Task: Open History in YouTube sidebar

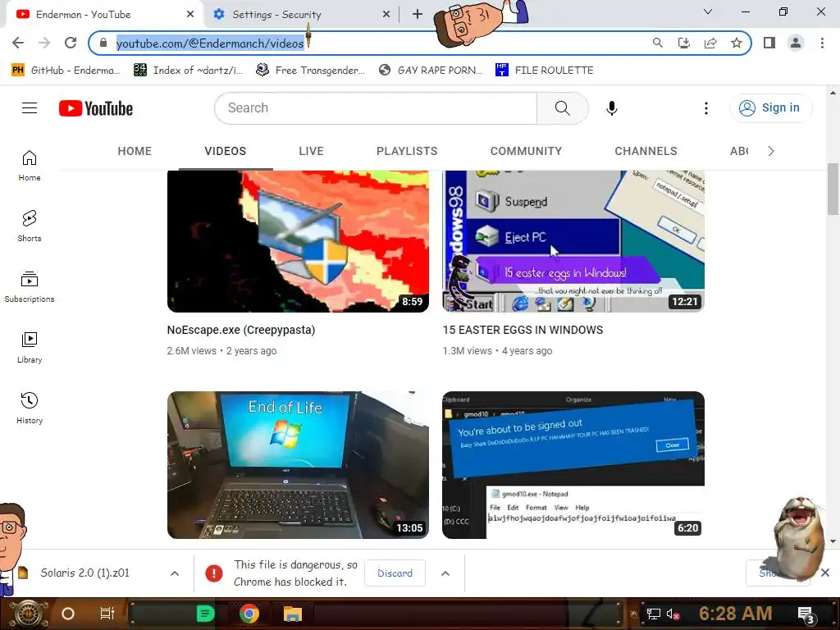Action: 30,409
